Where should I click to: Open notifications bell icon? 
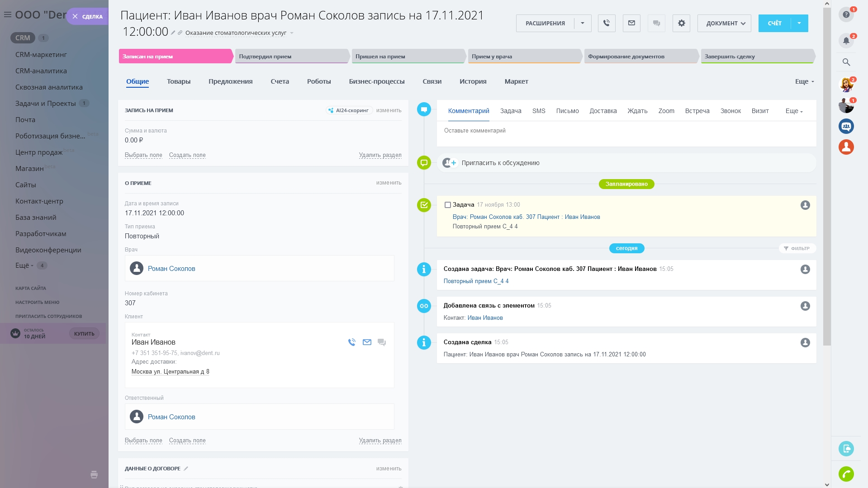point(846,41)
